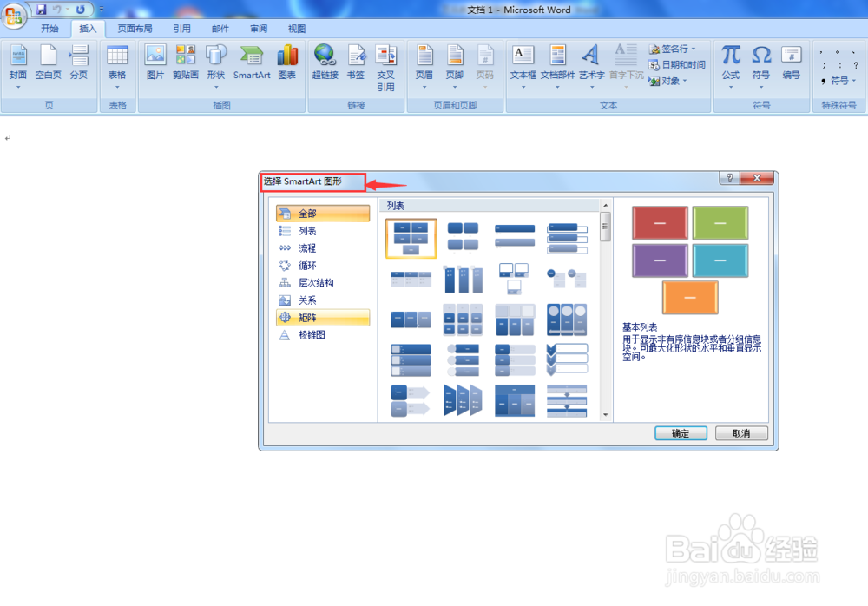Insert a cover page (封面)
Screen dimensions: 868x606
coord(18,67)
